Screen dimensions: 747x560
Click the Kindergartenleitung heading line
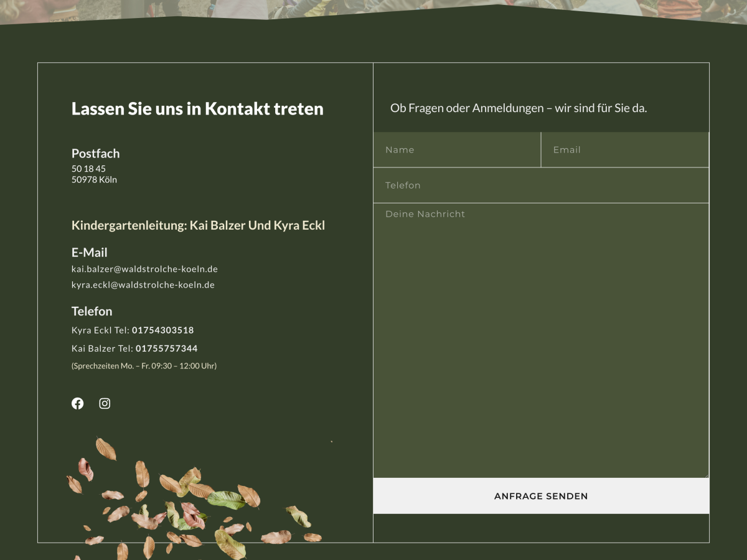[198, 225]
